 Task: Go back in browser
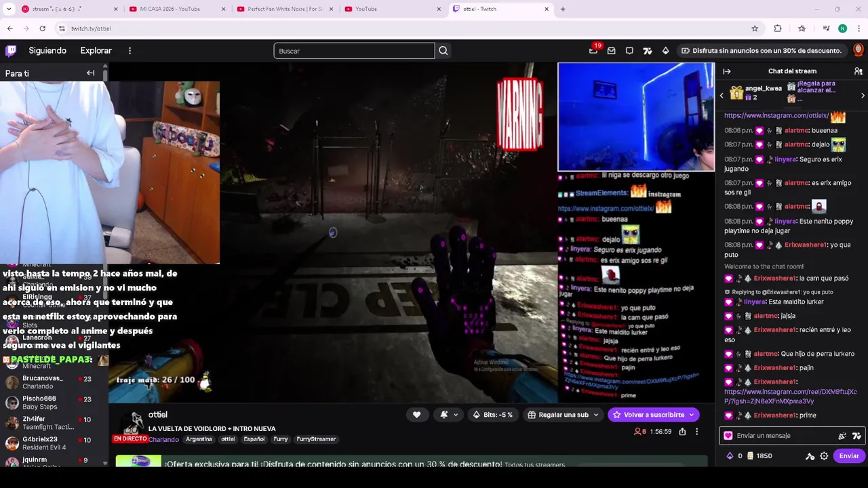(x=9, y=28)
